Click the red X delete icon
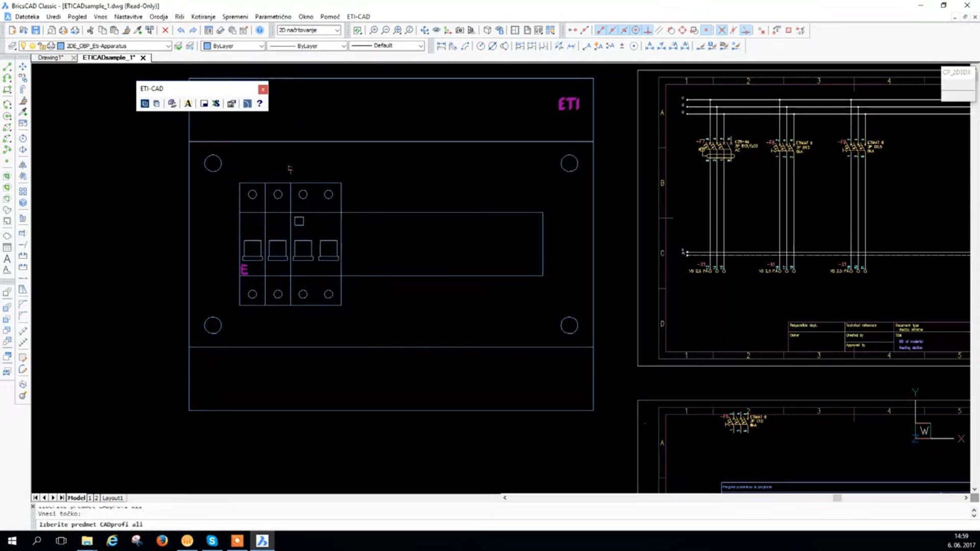Image resolution: width=980 pixels, height=551 pixels. point(165,31)
